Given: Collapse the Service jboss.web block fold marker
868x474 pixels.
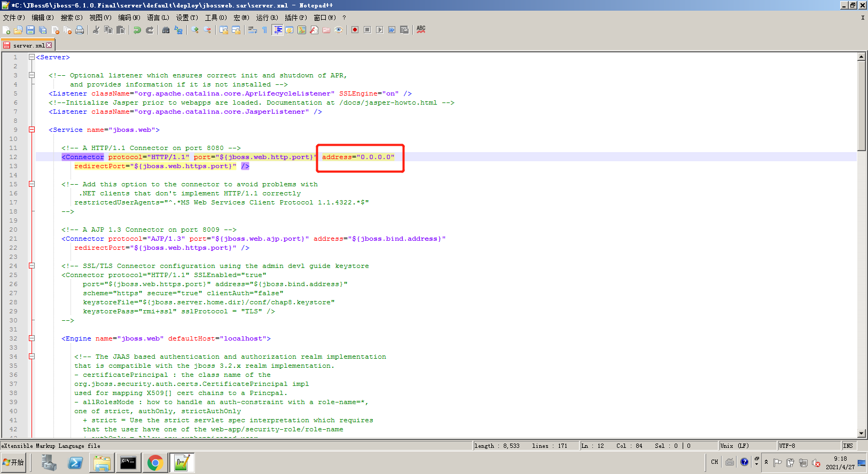Looking at the screenshot, I should click(x=32, y=130).
